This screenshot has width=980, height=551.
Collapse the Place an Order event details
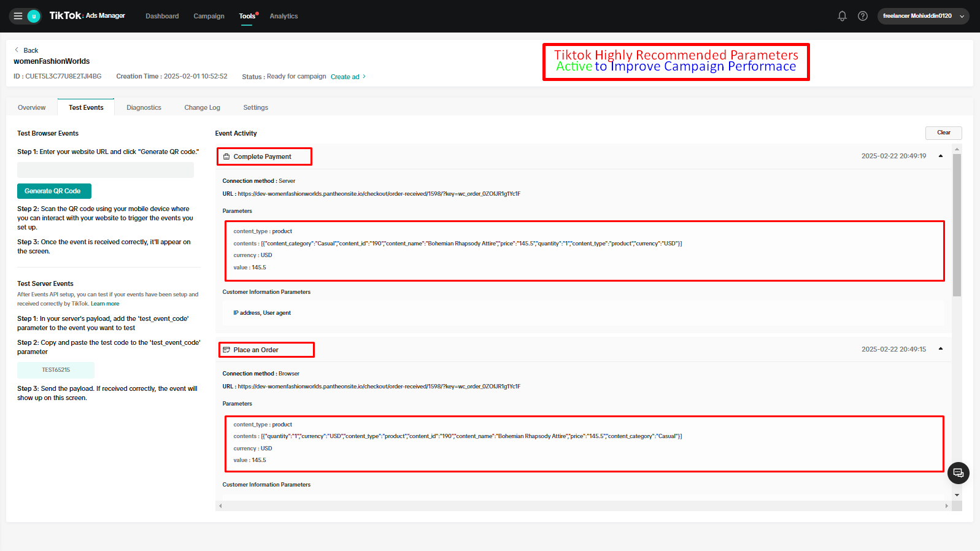(940, 349)
